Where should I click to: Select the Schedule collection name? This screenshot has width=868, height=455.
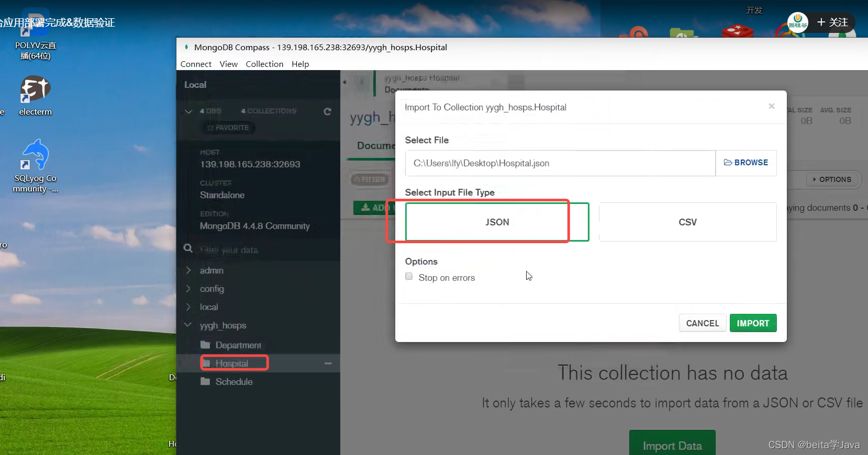[234, 382]
